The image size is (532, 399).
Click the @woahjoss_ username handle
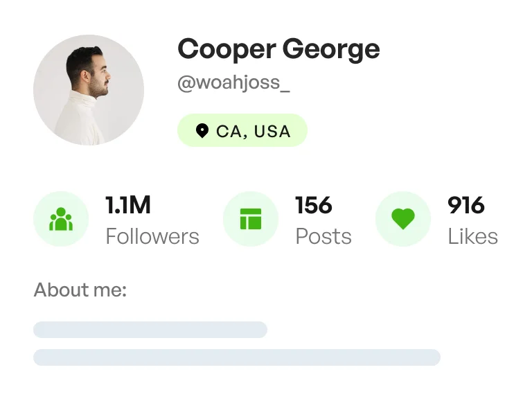(x=233, y=83)
